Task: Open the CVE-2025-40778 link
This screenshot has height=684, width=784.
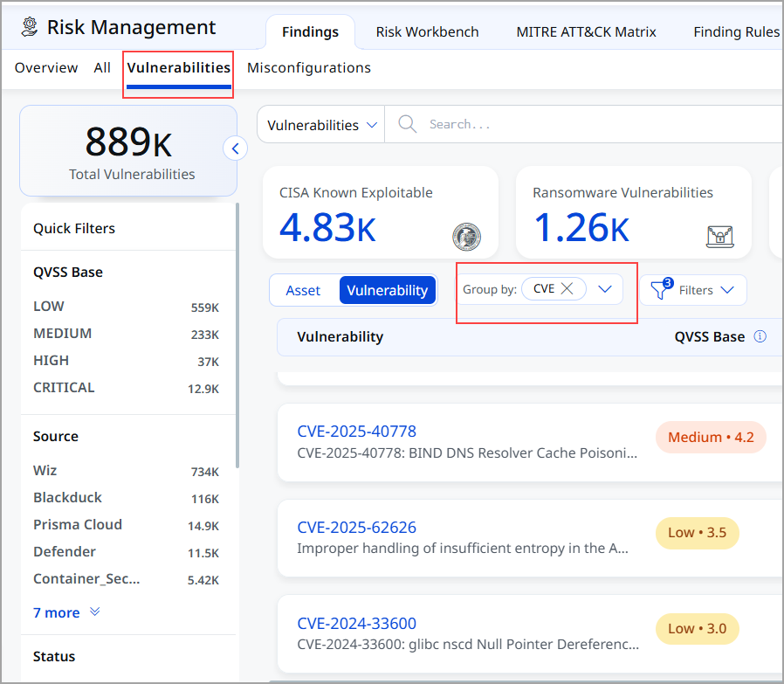Action: pos(356,431)
